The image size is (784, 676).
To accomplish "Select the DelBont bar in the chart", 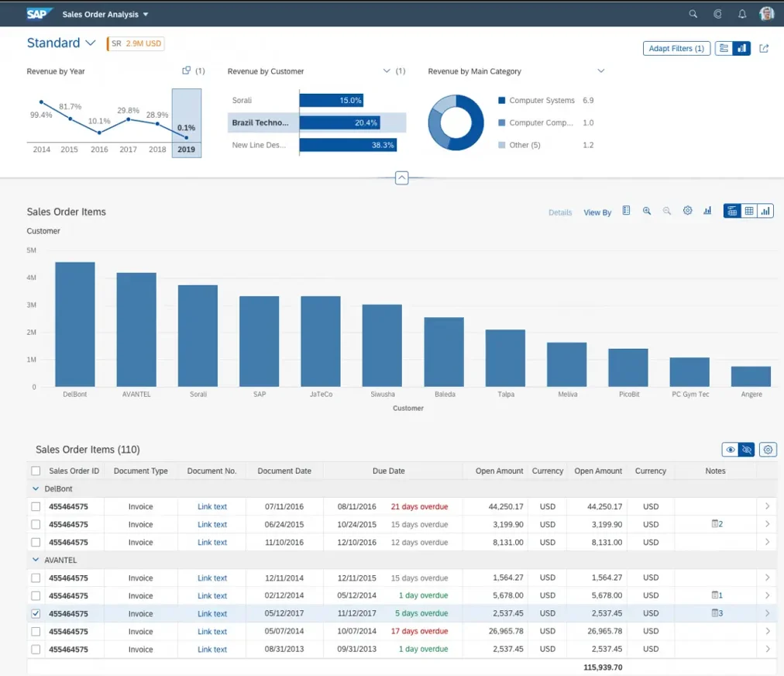I will point(75,324).
